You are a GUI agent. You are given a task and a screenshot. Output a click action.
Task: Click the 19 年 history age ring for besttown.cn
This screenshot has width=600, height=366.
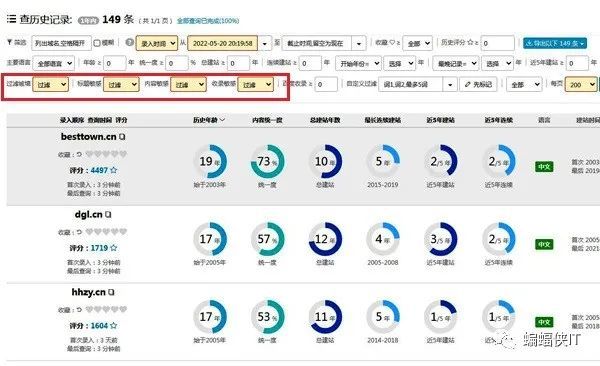pyautogui.click(x=210, y=162)
